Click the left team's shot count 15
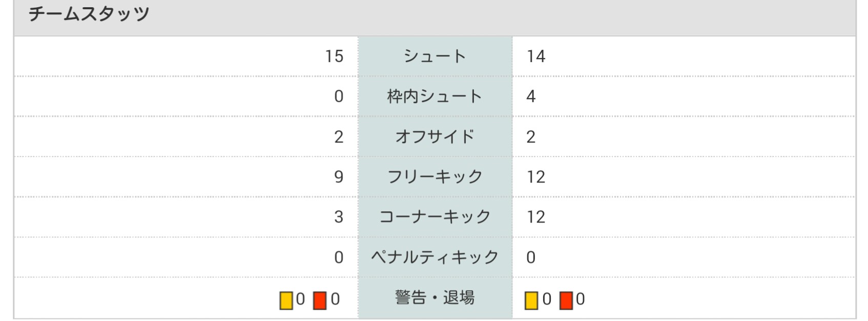This screenshot has width=868, height=321. point(334,56)
